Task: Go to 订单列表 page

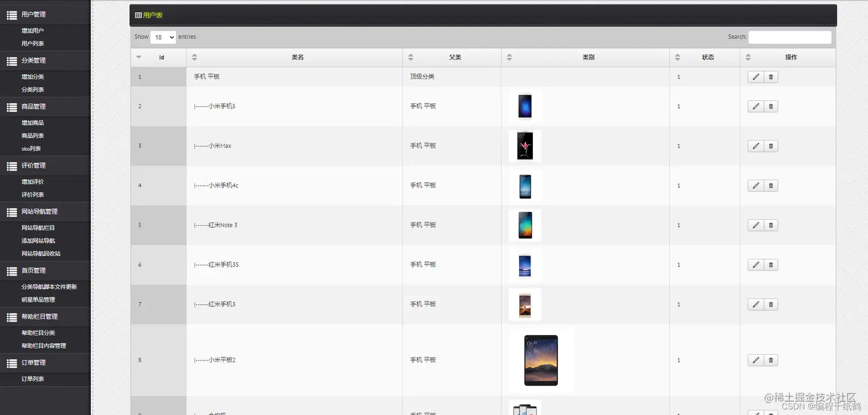Action: tap(33, 379)
